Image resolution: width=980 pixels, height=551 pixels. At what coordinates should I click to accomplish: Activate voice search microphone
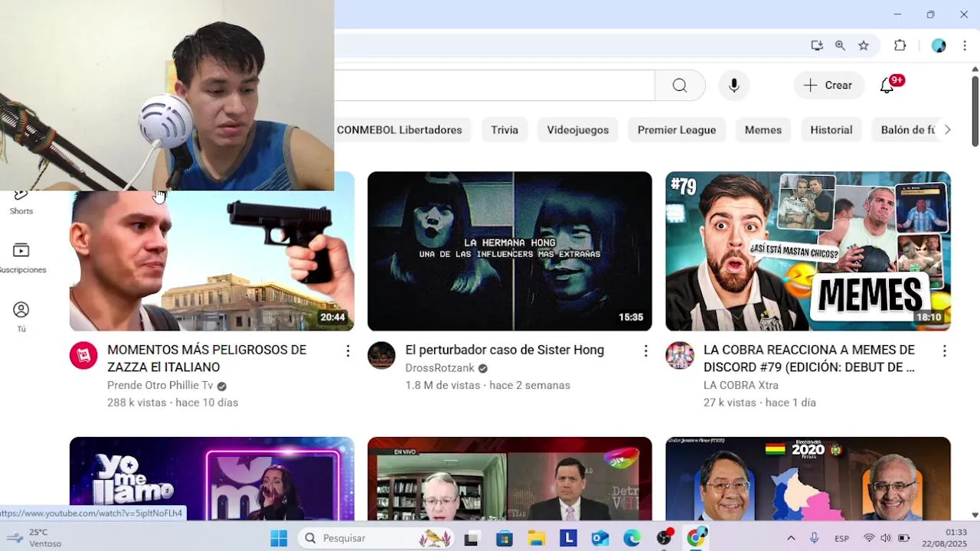[x=733, y=86]
